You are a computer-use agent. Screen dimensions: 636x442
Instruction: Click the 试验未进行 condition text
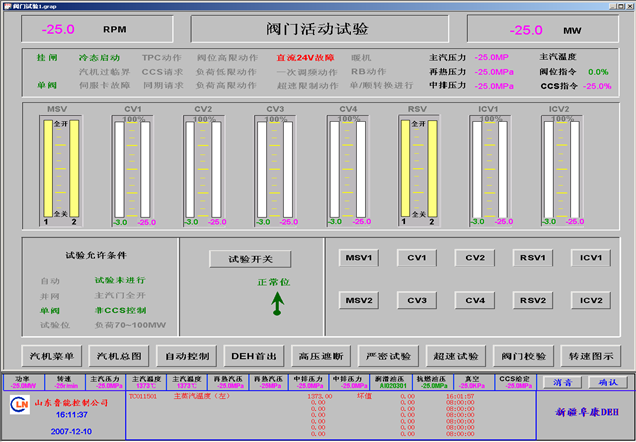coord(120,280)
